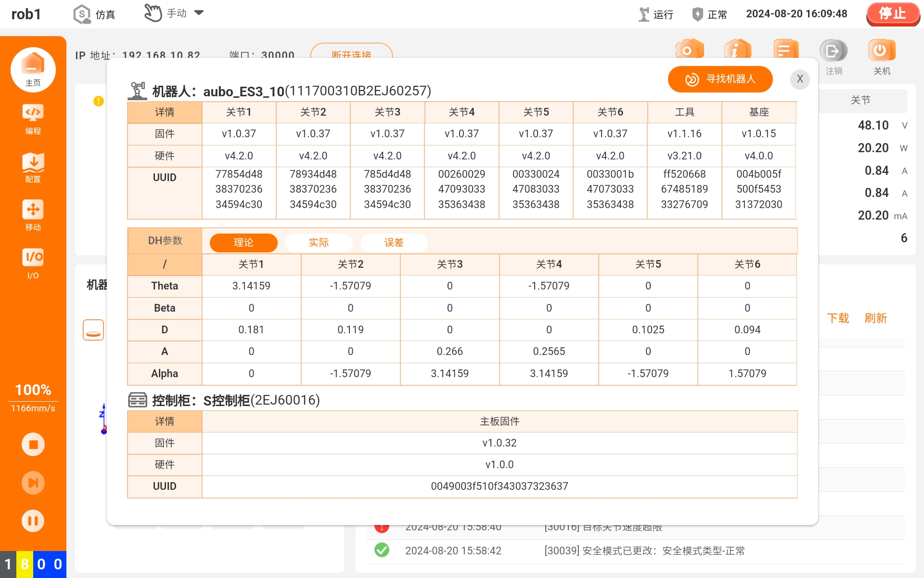Select the 实际 DH parameters tab
The width and height of the screenshot is (924, 578).
click(x=319, y=243)
